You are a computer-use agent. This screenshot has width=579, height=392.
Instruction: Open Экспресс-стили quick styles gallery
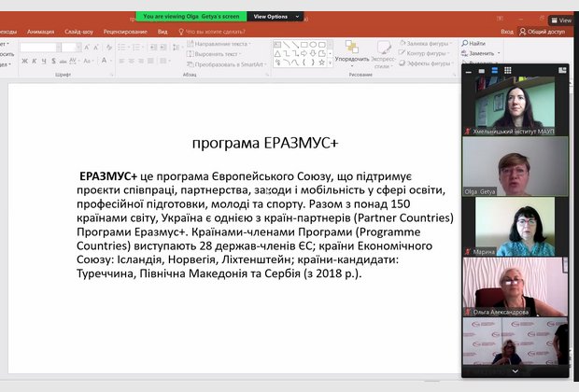(x=382, y=50)
